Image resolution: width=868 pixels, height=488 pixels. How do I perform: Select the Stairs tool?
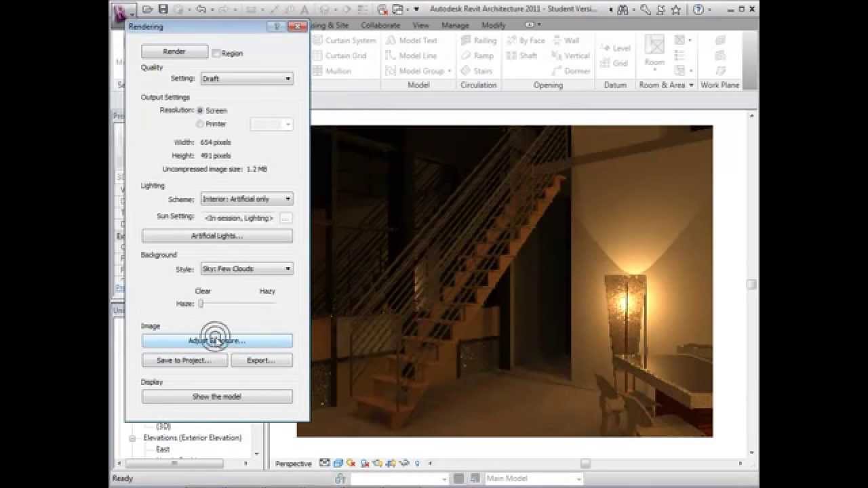tap(477, 70)
